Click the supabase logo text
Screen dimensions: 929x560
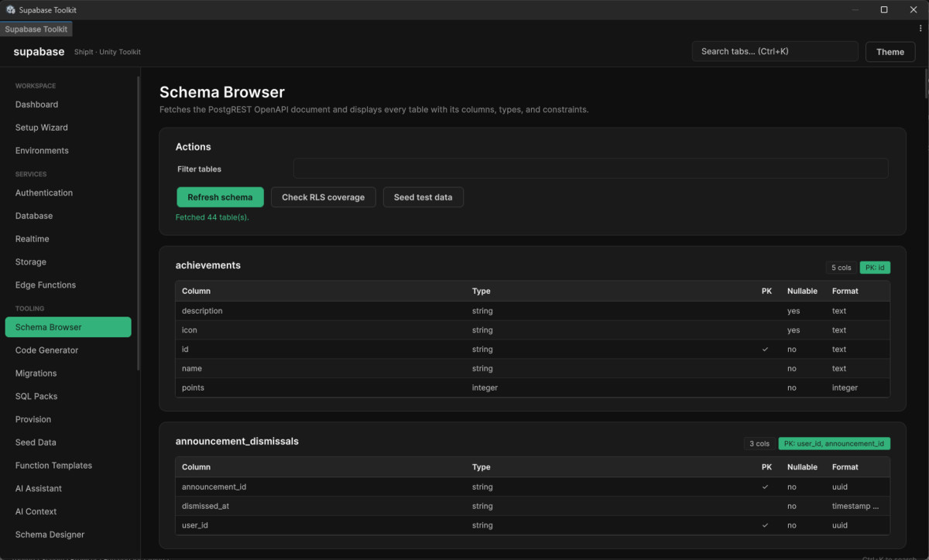[x=39, y=52]
